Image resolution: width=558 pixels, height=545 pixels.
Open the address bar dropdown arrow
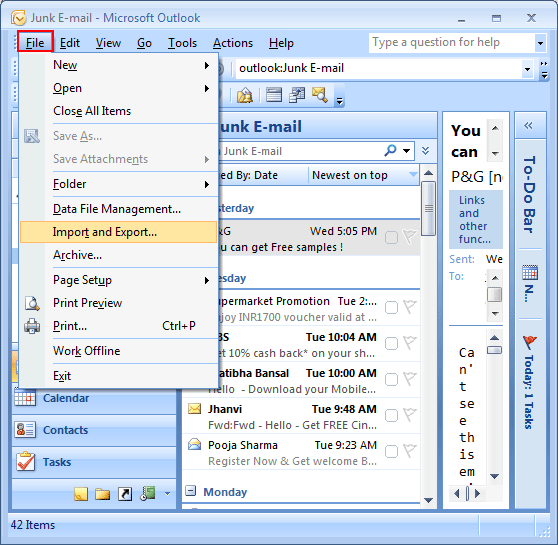coord(527,69)
